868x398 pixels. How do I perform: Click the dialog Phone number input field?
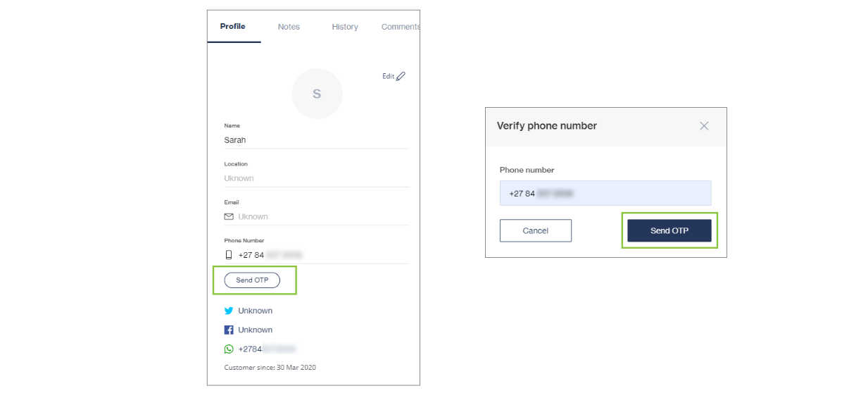pyautogui.click(x=605, y=193)
